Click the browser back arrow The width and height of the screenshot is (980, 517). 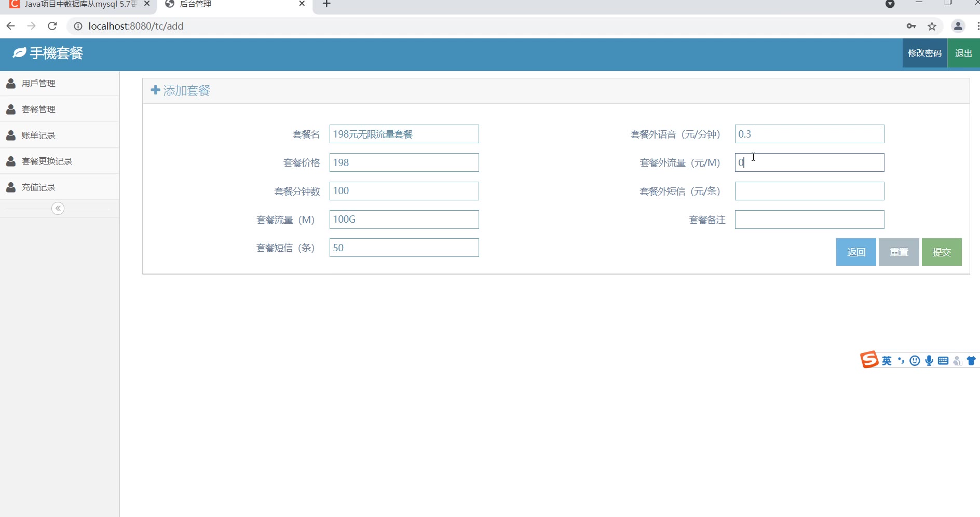[x=10, y=26]
